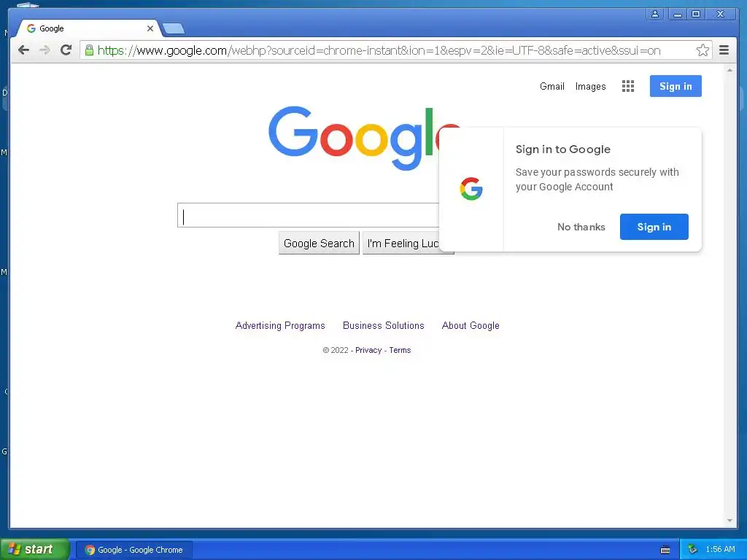Open the Google apps grid
Image resolution: width=747 pixels, height=560 pixels.
[x=628, y=86]
